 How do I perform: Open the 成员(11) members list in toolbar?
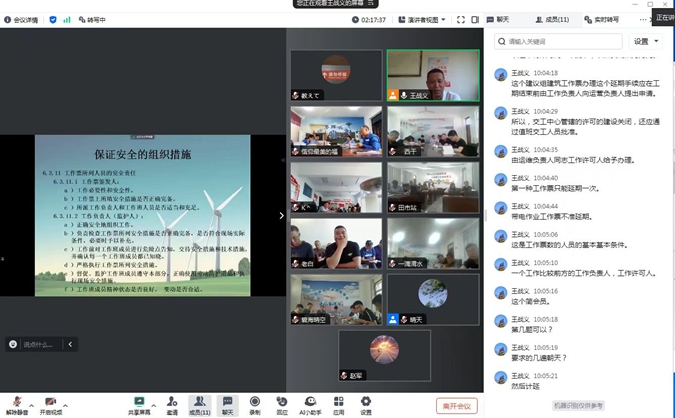click(199, 402)
